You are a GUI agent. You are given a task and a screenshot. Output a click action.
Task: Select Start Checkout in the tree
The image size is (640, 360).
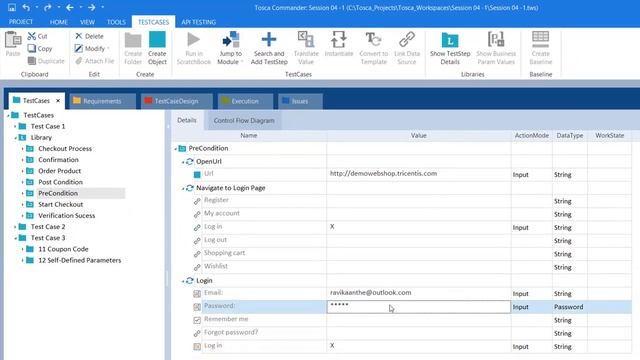pyautogui.click(x=60, y=204)
